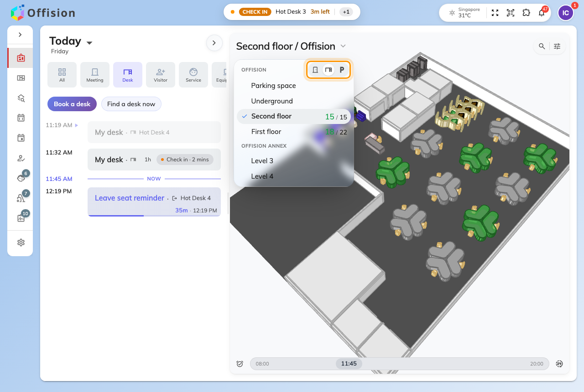This screenshot has height=392, width=584.
Task: Open the weekly calendar icon in the sidebar
Action: (x=21, y=118)
